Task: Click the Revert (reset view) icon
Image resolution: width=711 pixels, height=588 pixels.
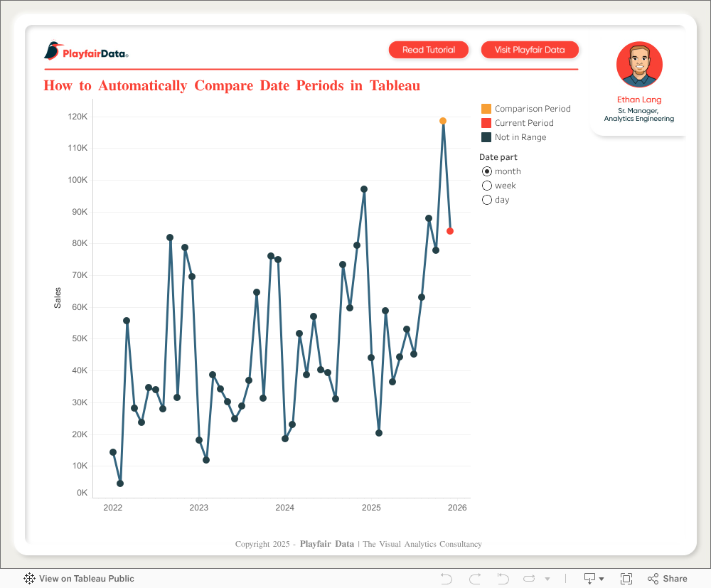Action: (503, 579)
